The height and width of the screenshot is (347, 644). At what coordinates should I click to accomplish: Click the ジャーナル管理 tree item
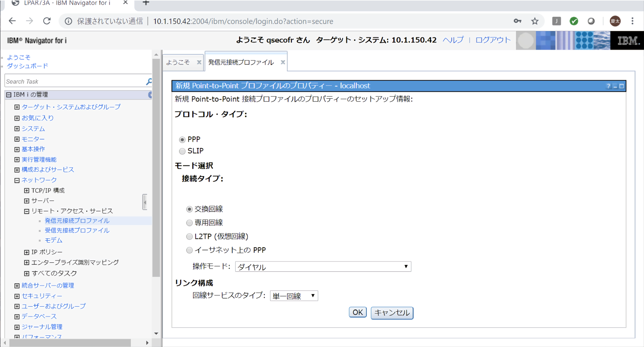tap(42, 327)
